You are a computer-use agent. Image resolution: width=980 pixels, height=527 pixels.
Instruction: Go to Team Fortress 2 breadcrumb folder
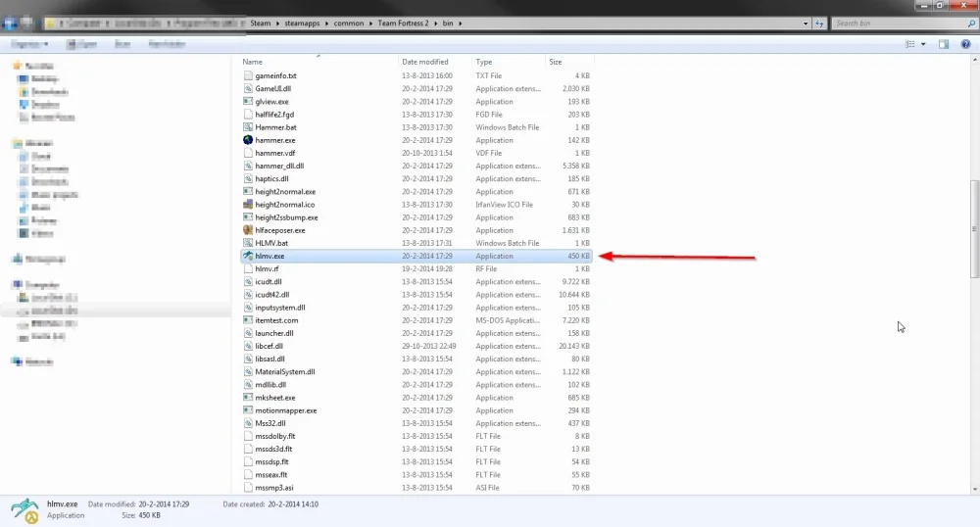(x=403, y=24)
